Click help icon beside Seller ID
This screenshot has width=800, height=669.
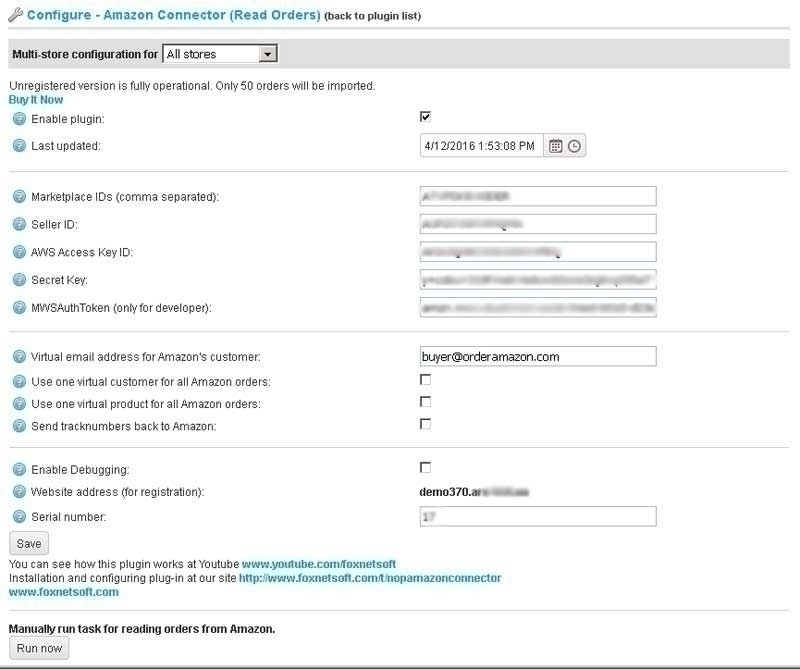(19, 224)
